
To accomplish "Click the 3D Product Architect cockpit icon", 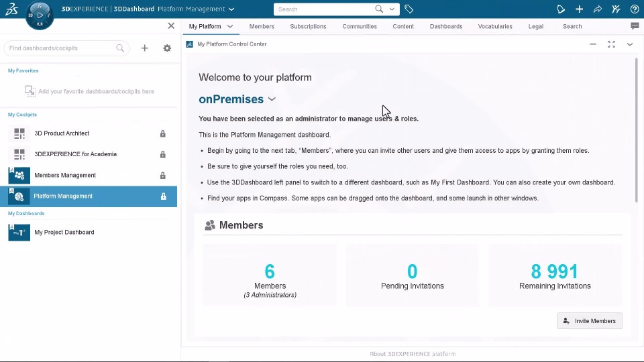I will pyautogui.click(x=19, y=133).
